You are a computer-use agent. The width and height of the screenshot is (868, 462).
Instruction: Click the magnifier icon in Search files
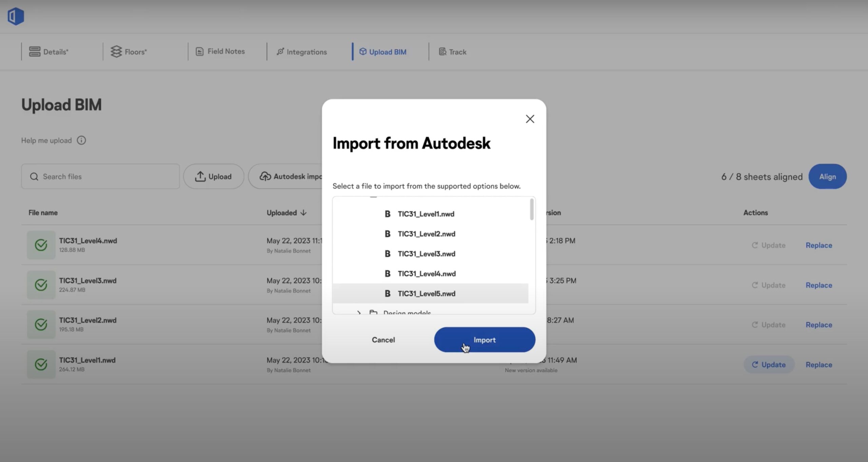tap(34, 177)
